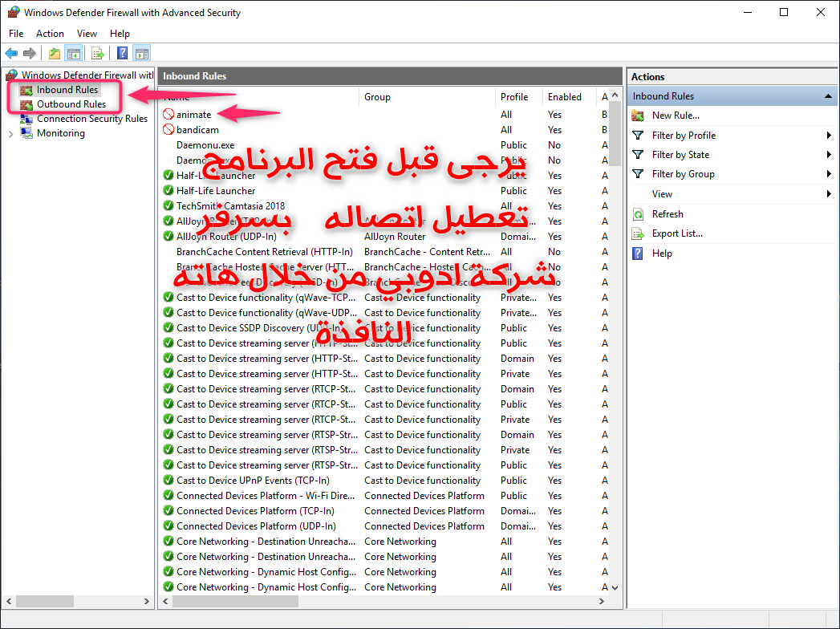Click the Export List toolbar icon
Image resolution: width=840 pixels, height=629 pixels.
(x=97, y=54)
